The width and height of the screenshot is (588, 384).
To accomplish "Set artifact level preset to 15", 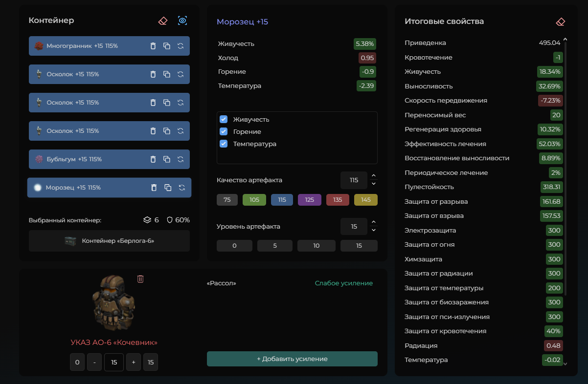I will click(x=359, y=246).
